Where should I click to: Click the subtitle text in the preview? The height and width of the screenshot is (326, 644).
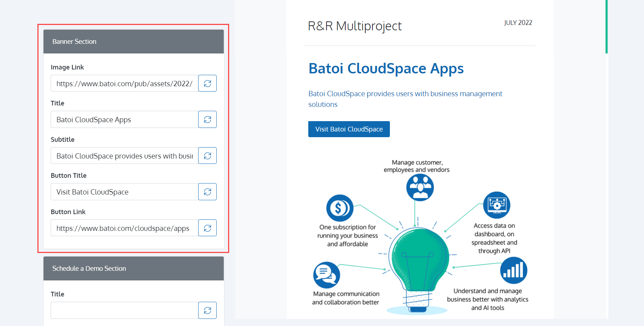click(x=405, y=99)
